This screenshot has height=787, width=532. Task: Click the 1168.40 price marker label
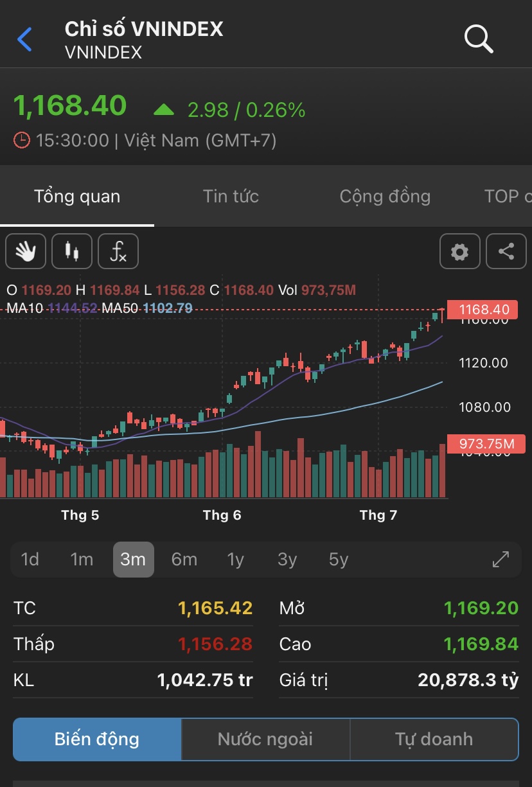tap(486, 310)
